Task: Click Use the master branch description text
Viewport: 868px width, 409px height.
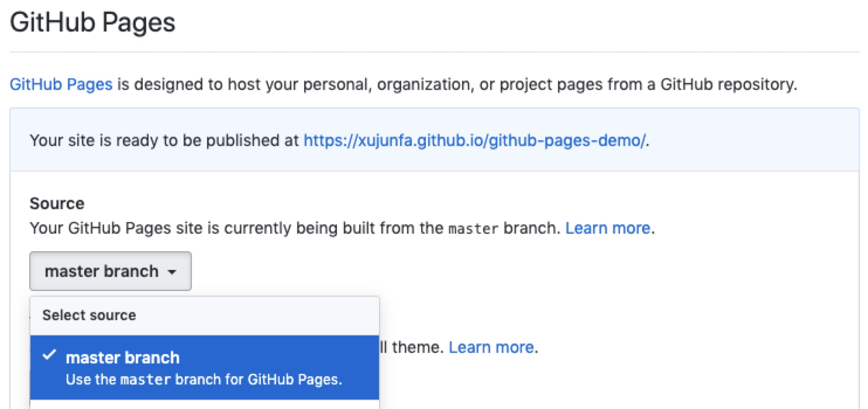Action: tap(204, 379)
